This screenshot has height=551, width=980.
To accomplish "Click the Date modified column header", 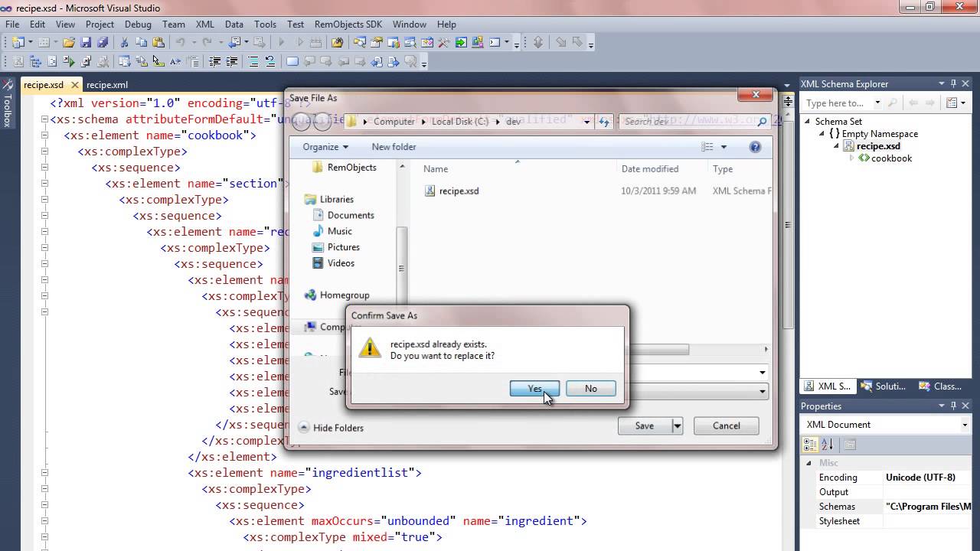I will [x=649, y=168].
